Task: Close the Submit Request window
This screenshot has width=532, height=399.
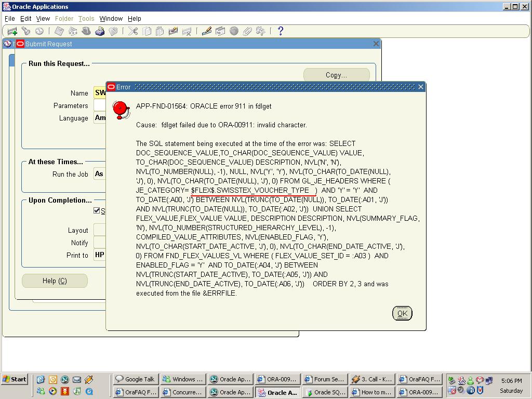Action: tap(376, 44)
